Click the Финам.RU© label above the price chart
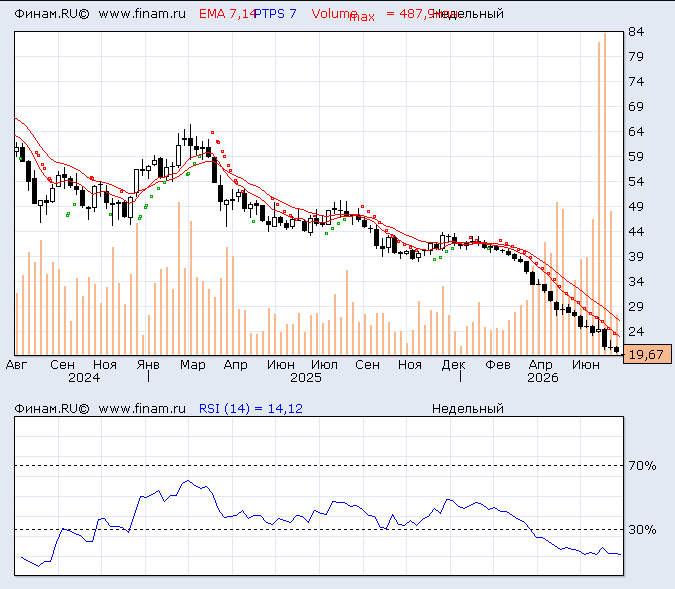Image resolution: width=675 pixels, height=589 pixels. click(52, 13)
